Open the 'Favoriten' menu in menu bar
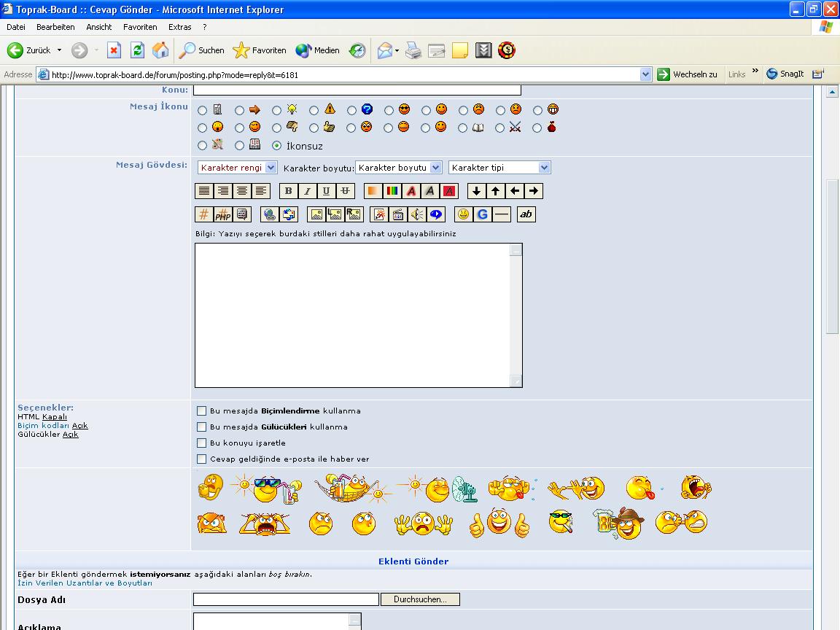Image resolution: width=840 pixels, height=630 pixels. pyautogui.click(x=140, y=27)
